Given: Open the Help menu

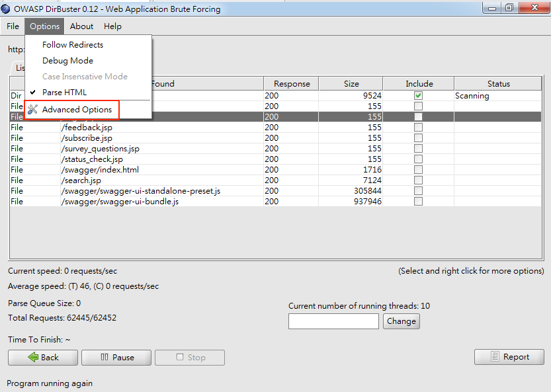Looking at the screenshot, I should coord(112,26).
